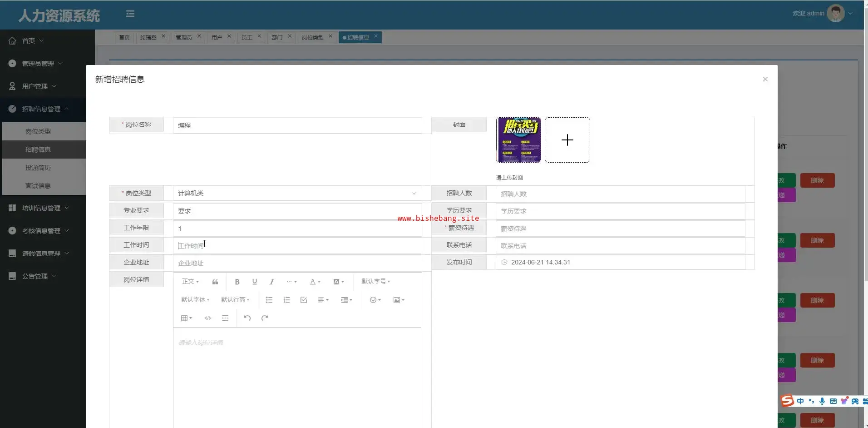Undo the last editor action
This screenshot has height=428, width=868.
pyautogui.click(x=247, y=318)
